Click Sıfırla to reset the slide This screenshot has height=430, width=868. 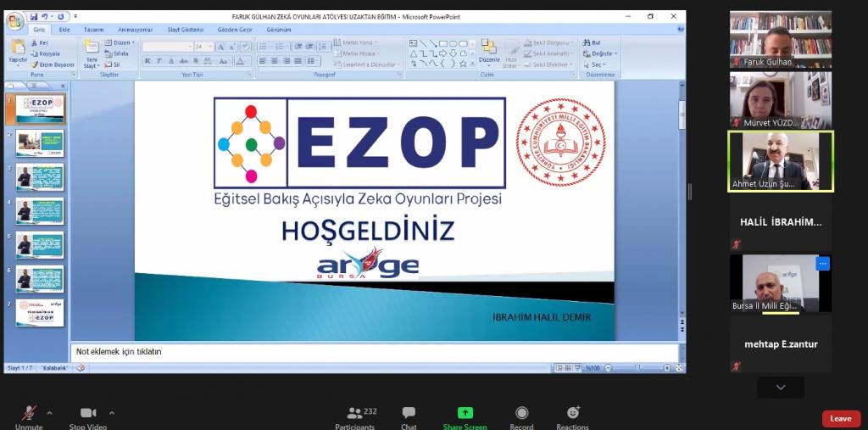[x=116, y=53]
